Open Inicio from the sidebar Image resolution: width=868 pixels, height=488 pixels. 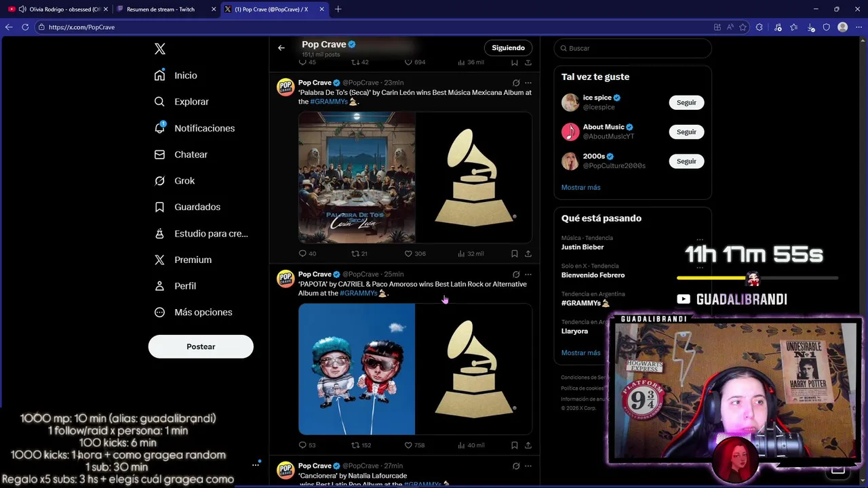(176, 75)
